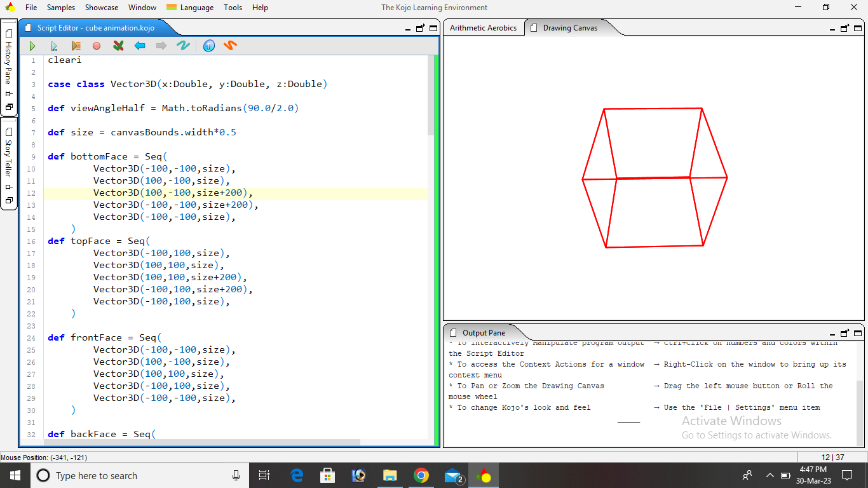Click the red cube in the Drawing Canvas
Viewport: 868px width, 488px height.
click(x=654, y=178)
